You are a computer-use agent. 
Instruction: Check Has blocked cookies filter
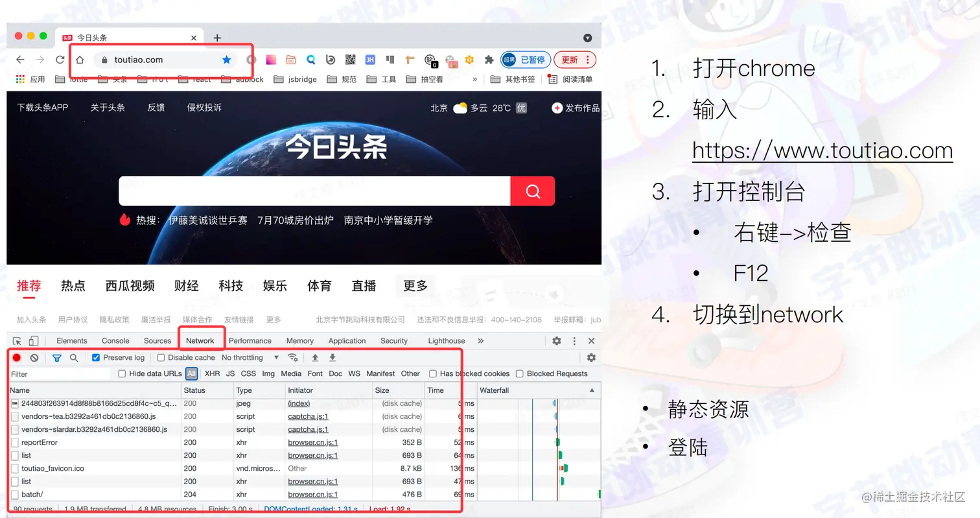point(433,373)
